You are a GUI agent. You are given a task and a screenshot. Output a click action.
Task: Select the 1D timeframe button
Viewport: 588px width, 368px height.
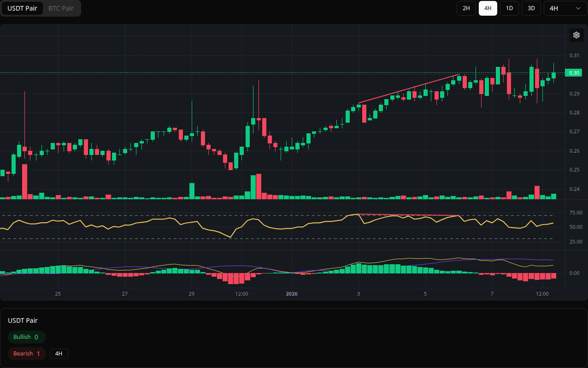(509, 8)
